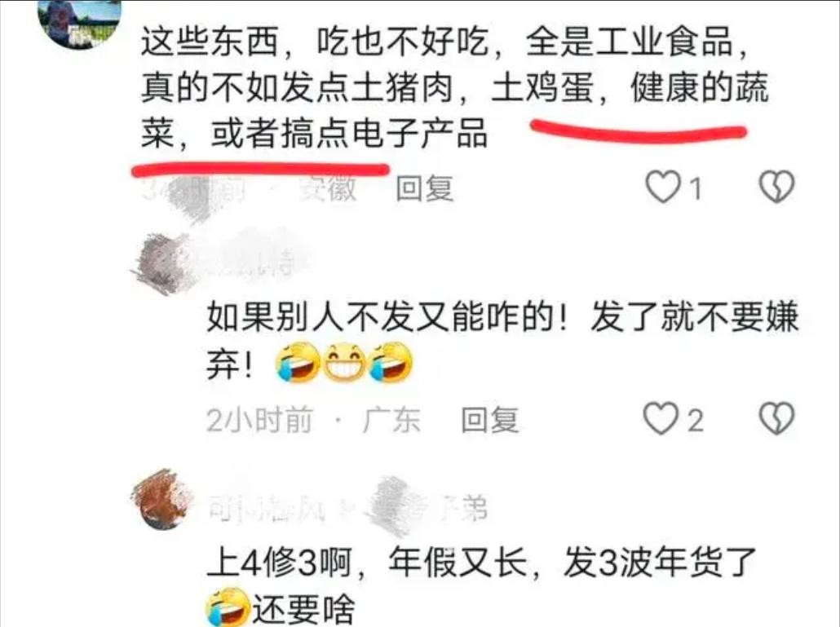
Task: Tap the 2小时前 timestamp
Action: (x=259, y=420)
